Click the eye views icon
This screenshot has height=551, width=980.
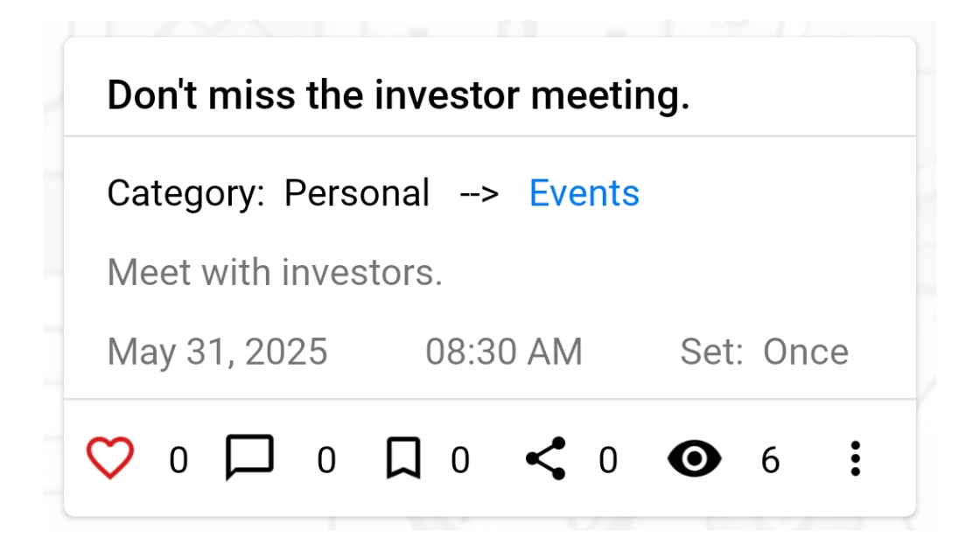[695, 459]
